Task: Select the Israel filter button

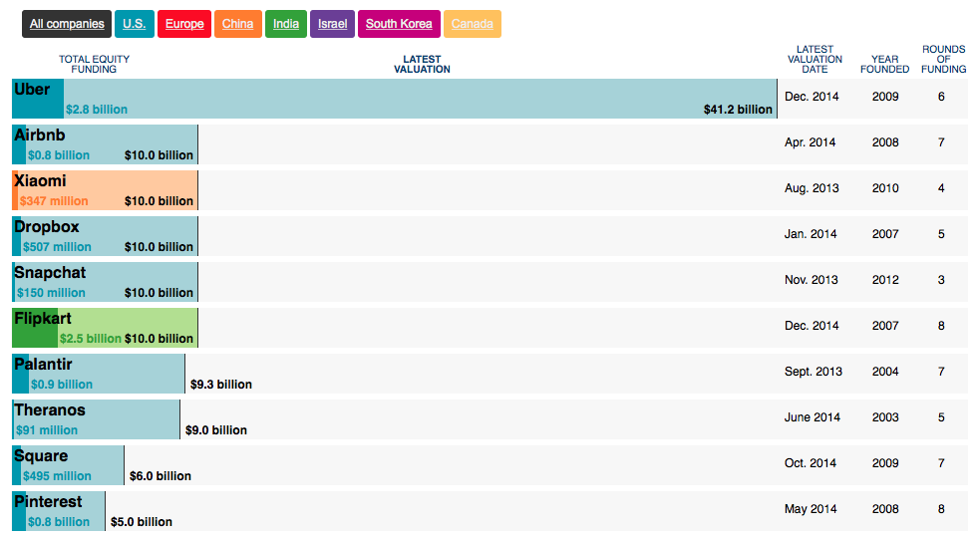Action: (333, 24)
